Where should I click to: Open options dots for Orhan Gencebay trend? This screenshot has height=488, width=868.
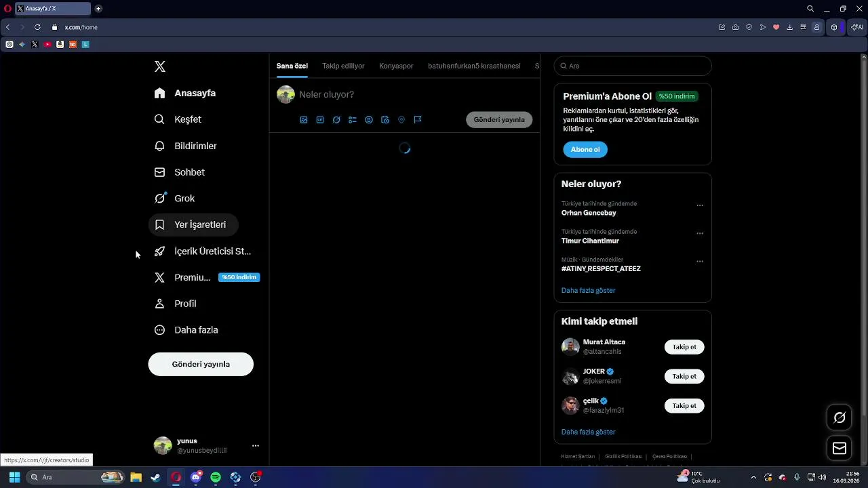(x=700, y=205)
